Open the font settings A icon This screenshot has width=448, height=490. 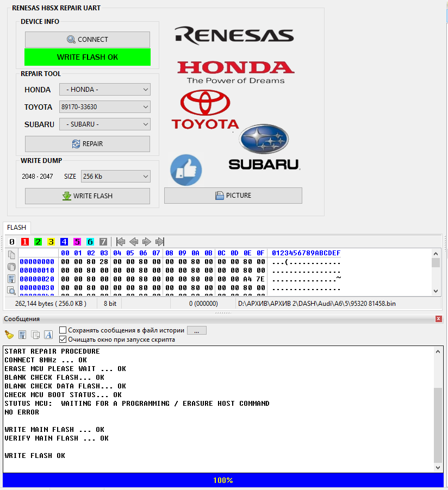pyautogui.click(x=48, y=335)
